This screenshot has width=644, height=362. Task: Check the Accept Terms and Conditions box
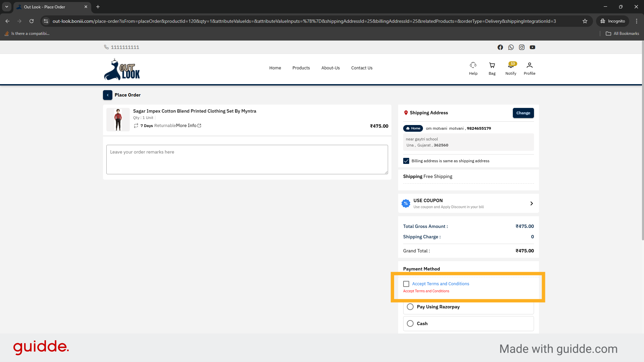pos(406,284)
